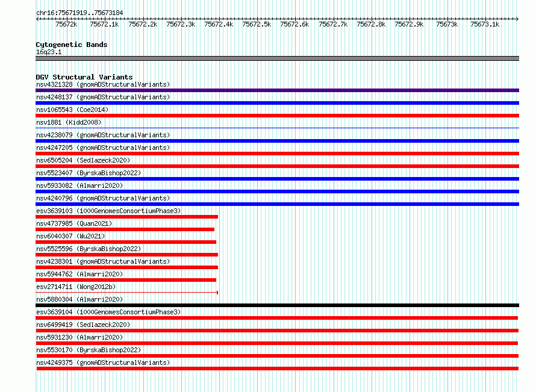536x392 pixels.
Task: Click the blue bar under nsv5933082
Action: pyautogui.click(x=277, y=191)
